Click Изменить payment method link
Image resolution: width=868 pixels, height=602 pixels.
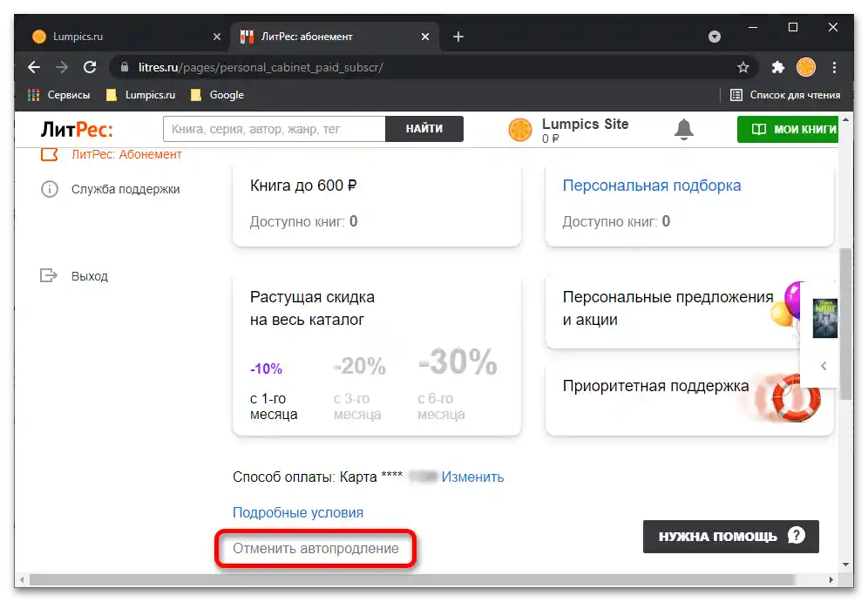point(472,477)
